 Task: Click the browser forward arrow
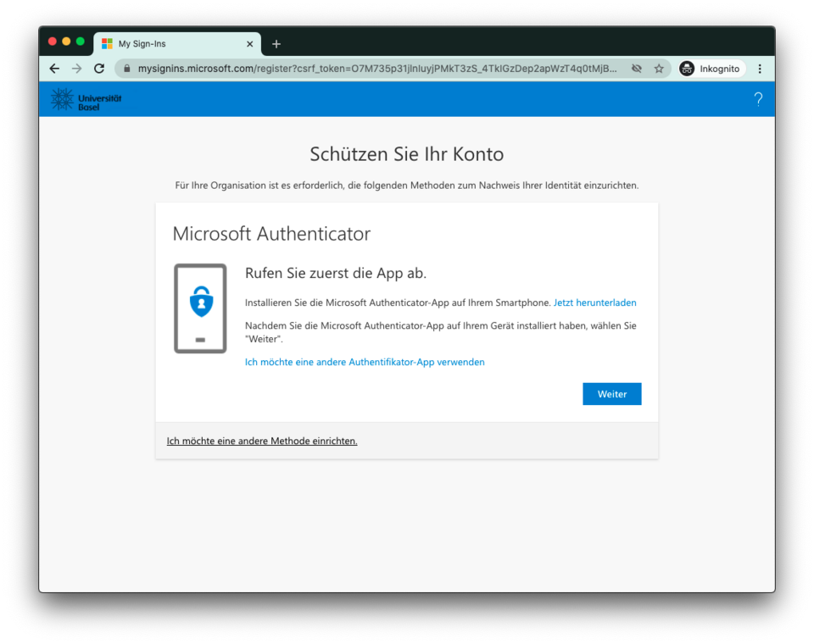pyautogui.click(x=77, y=69)
